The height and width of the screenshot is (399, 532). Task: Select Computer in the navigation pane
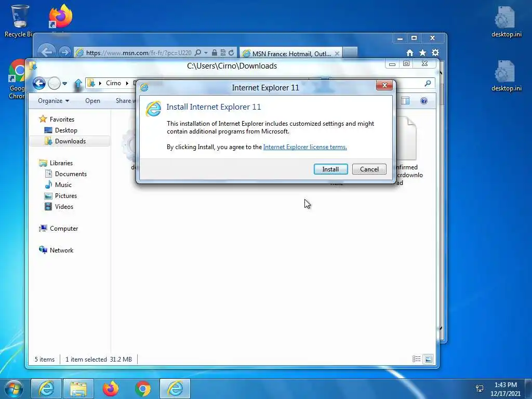(64, 229)
